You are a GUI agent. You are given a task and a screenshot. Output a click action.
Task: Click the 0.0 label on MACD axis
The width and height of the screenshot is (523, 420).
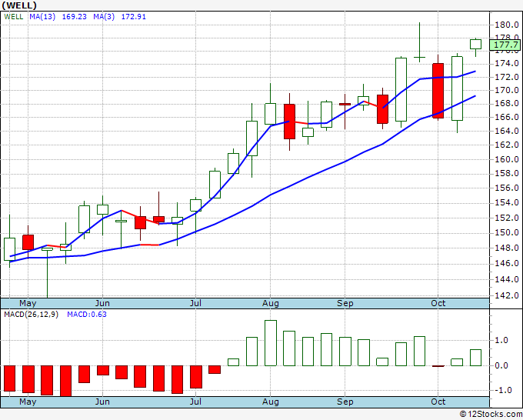point(501,365)
